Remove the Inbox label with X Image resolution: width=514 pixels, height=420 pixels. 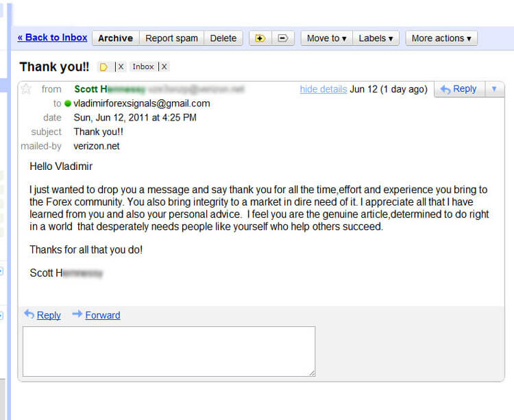click(164, 67)
